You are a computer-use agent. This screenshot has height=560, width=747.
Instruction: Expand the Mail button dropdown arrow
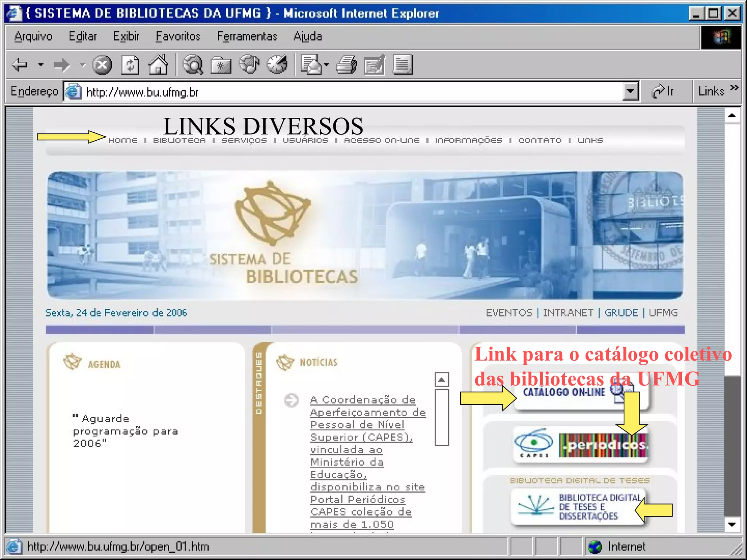pos(326,65)
